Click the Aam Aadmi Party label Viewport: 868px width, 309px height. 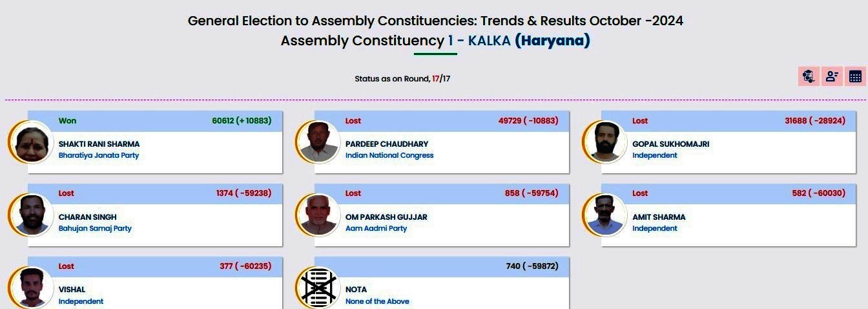pos(376,229)
